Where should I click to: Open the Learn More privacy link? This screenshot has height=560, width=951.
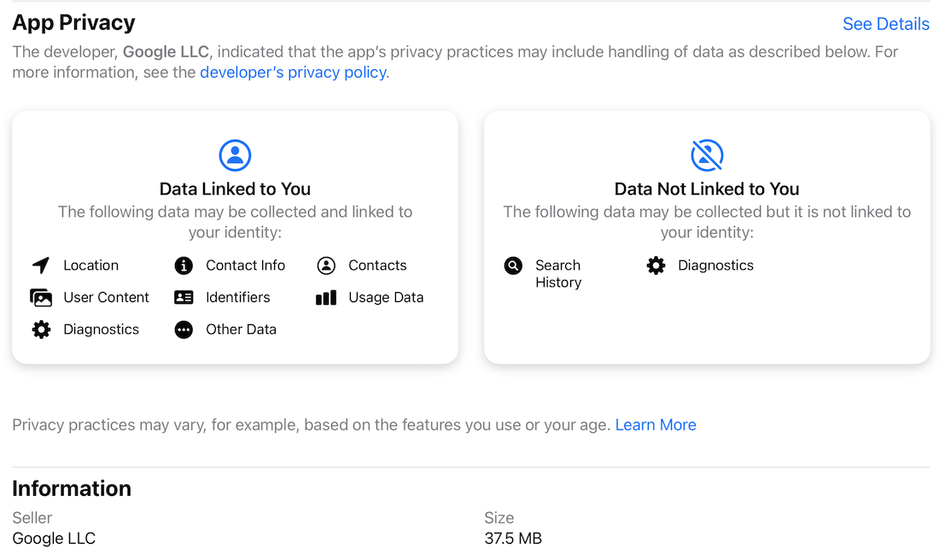(x=656, y=425)
